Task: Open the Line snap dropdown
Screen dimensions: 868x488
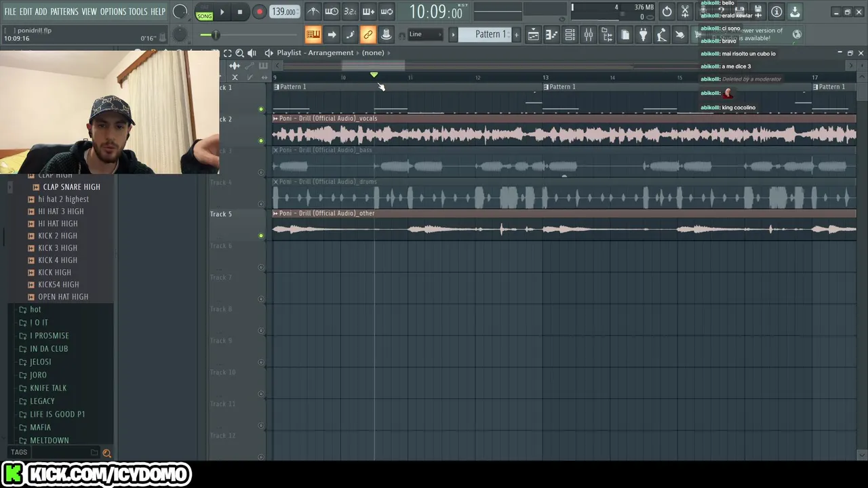Action: [425, 35]
